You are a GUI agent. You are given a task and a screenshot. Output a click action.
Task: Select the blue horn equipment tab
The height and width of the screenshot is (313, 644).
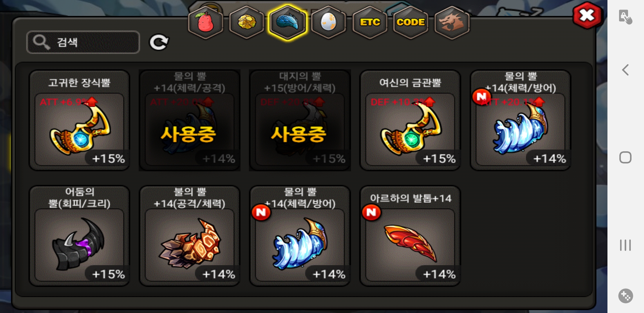click(287, 22)
